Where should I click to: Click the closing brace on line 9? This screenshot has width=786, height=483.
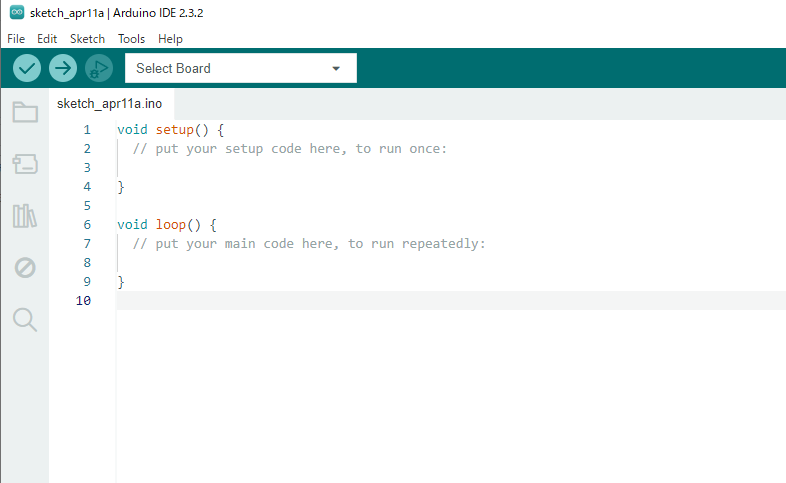[x=121, y=282]
